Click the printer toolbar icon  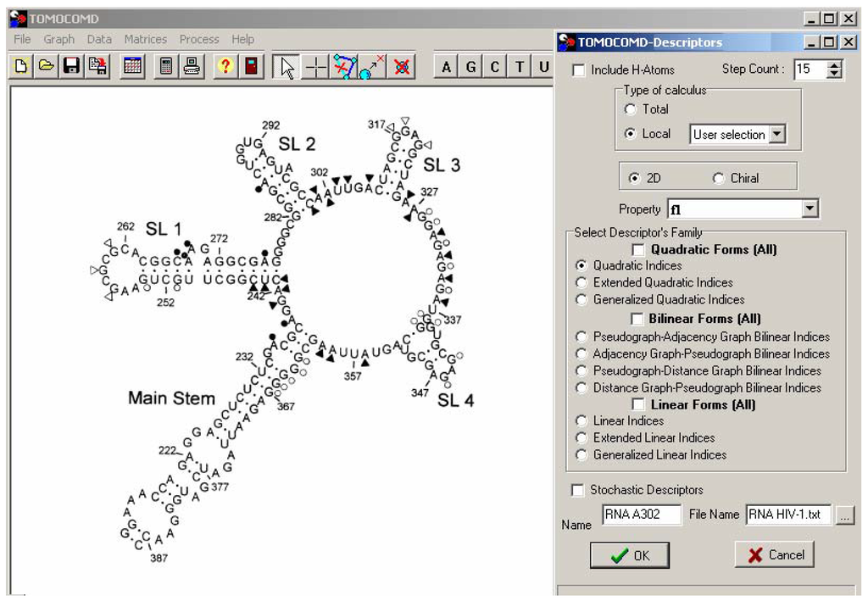[192, 67]
